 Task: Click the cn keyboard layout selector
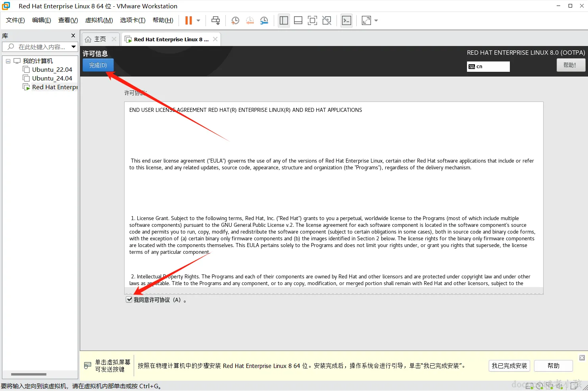488,66
